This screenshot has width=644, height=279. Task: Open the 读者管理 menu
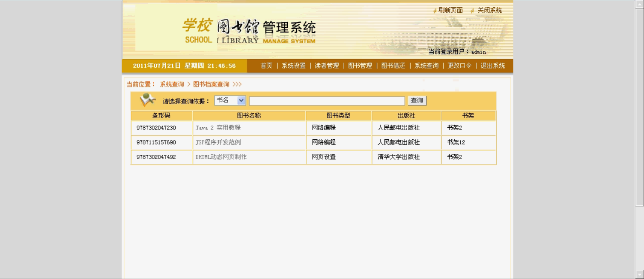tap(327, 66)
